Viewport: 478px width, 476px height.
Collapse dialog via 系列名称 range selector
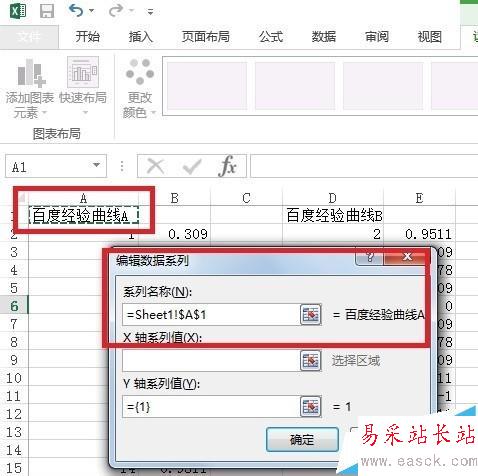click(311, 314)
